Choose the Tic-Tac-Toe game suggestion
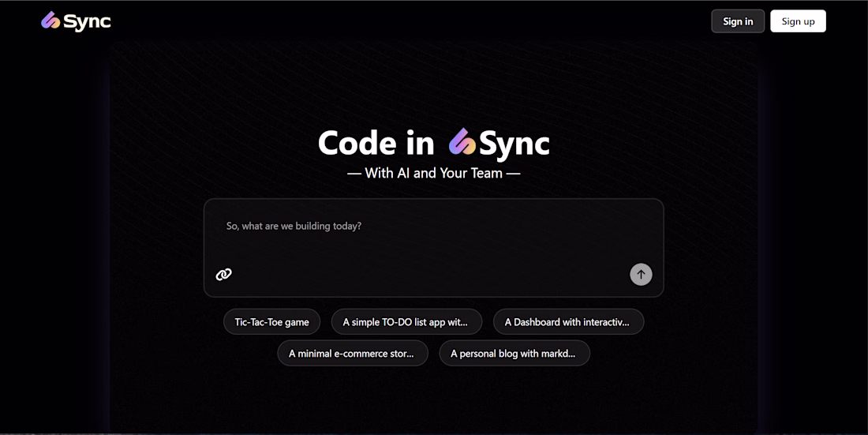868x435 pixels. pos(271,322)
